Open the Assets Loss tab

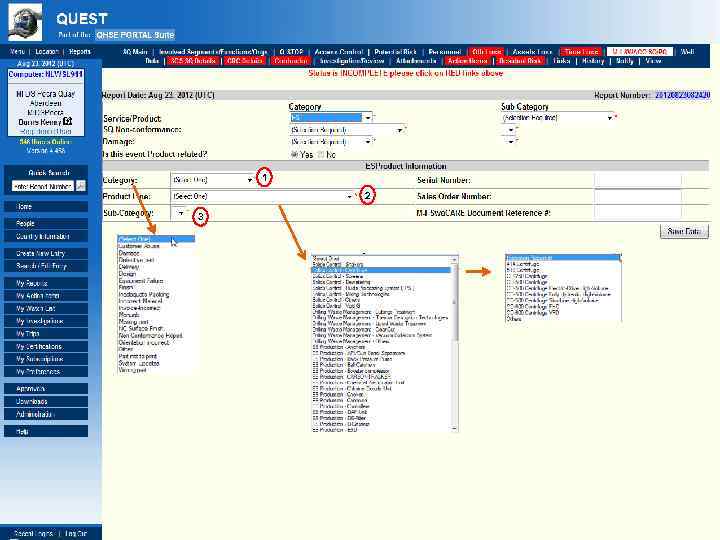(x=532, y=51)
